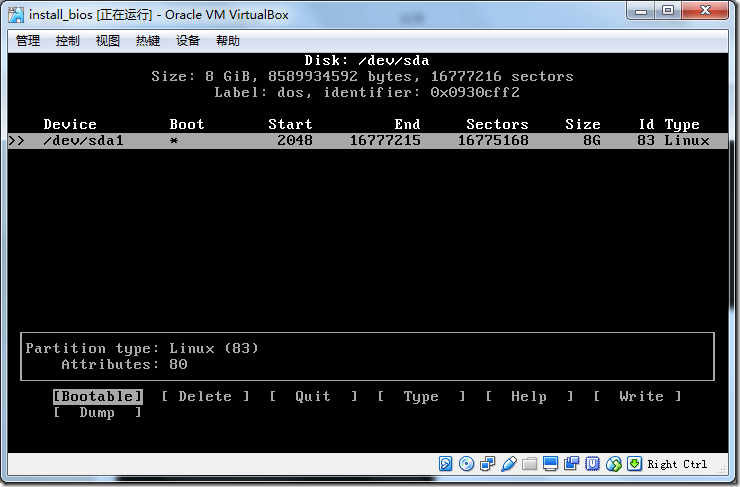Click the USB devices status icon
Image resolution: width=740 pixels, height=487 pixels.
coord(508,464)
